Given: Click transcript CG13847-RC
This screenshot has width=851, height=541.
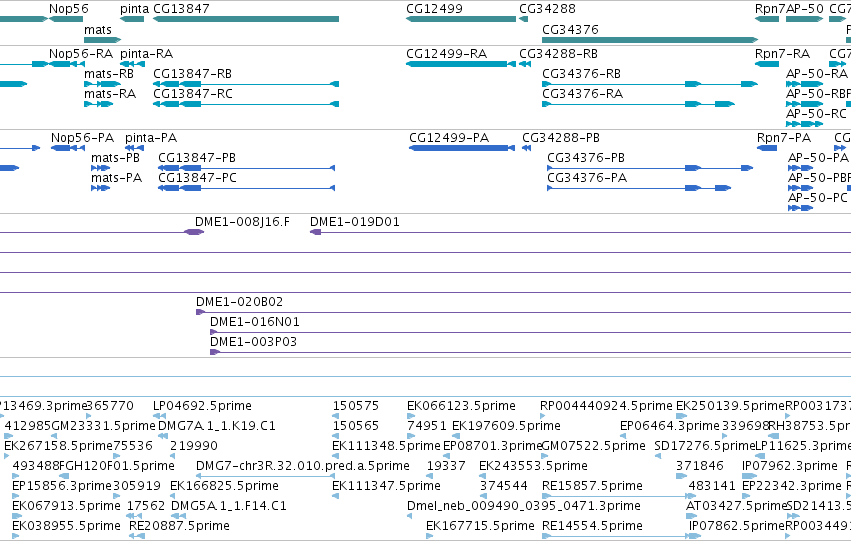Looking at the screenshot, I should (x=193, y=94).
